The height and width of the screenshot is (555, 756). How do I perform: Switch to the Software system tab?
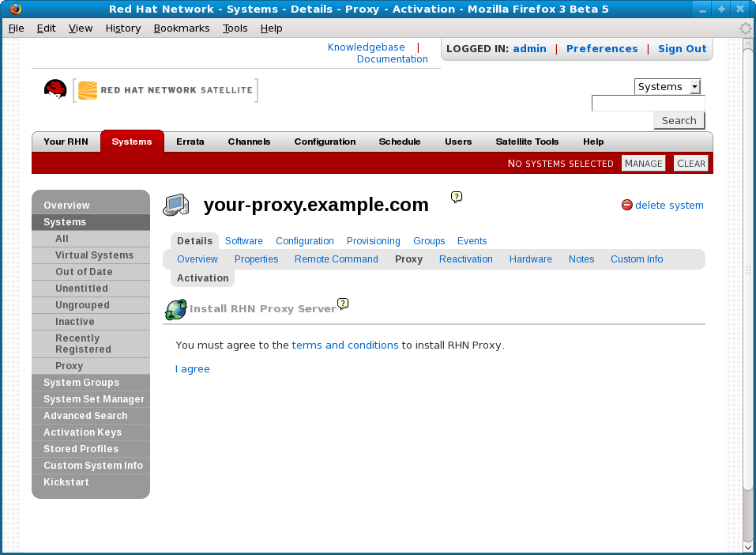[244, 241]
